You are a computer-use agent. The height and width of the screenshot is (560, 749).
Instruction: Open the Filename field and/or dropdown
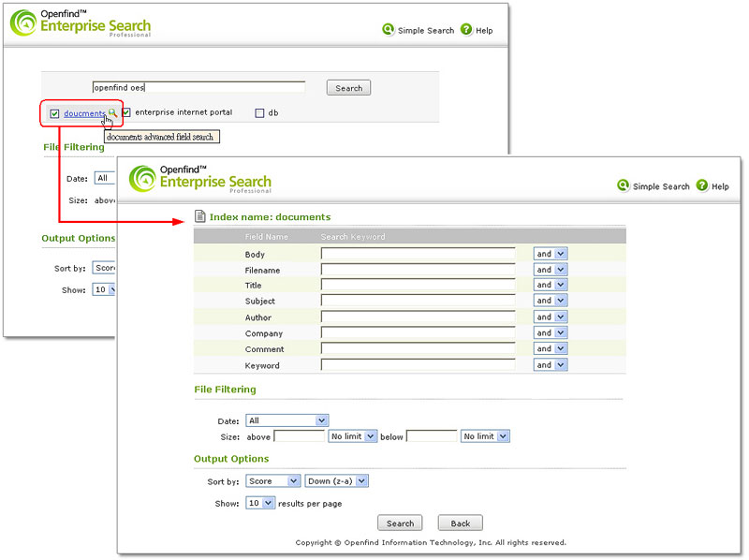point(551,270)
